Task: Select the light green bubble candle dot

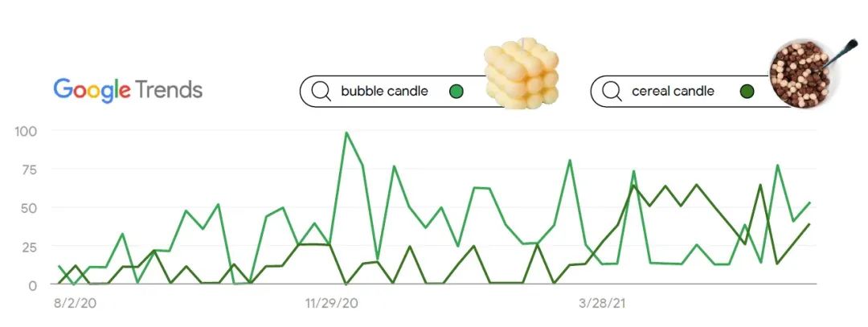Action: pyautogui.click(x=457, y=92)
